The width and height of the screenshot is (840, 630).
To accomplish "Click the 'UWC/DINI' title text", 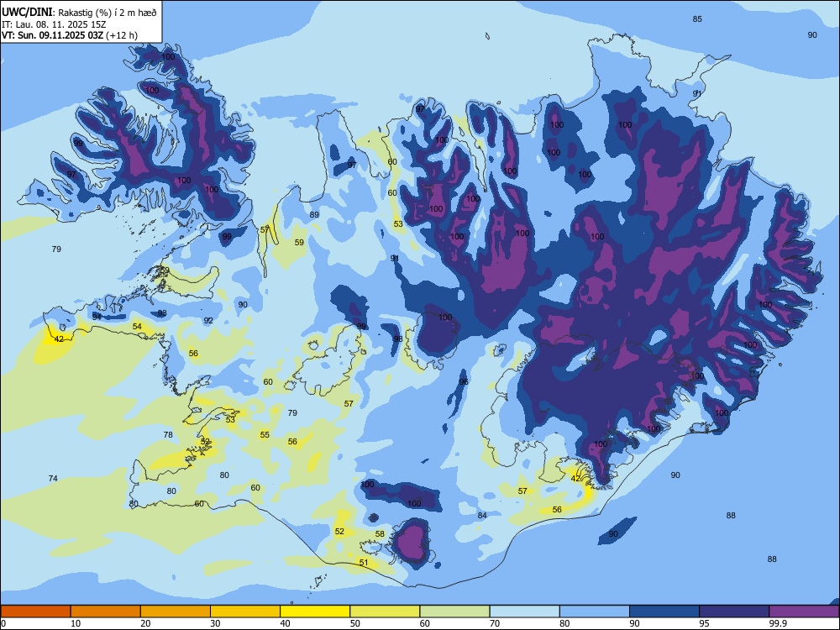I will [x=27, y=12].
